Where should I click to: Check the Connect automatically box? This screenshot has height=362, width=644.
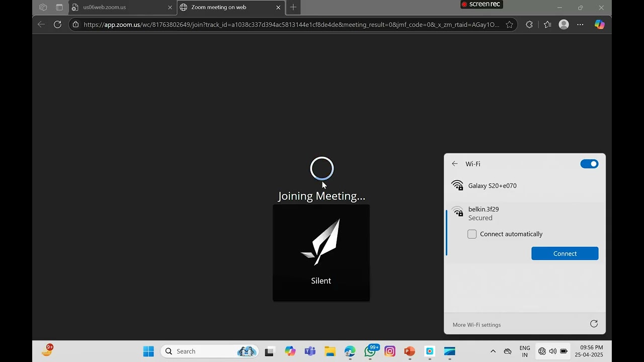click(x=472, y=234)
